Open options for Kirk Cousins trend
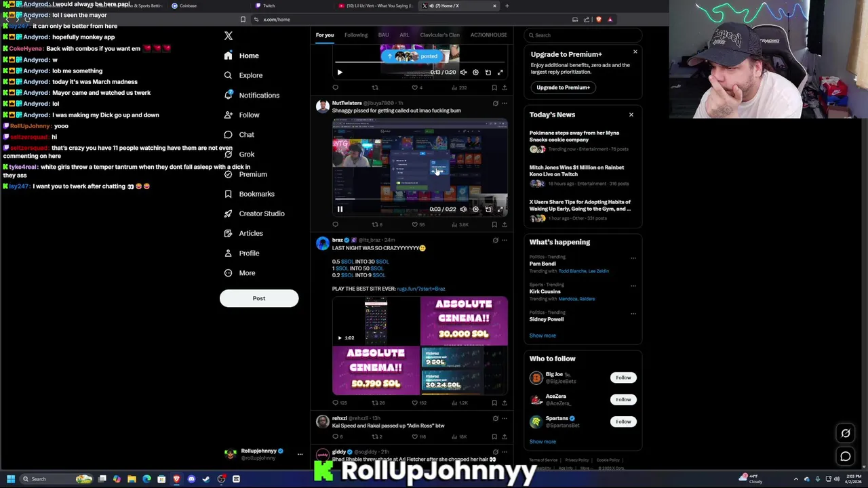The width and height of the screenshot is (868, 488). (x=633, y=285)
